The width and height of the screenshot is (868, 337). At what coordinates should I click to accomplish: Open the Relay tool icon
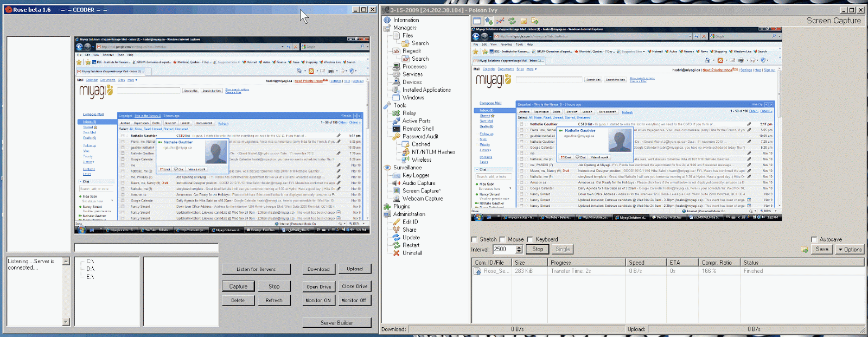(396, 113)
